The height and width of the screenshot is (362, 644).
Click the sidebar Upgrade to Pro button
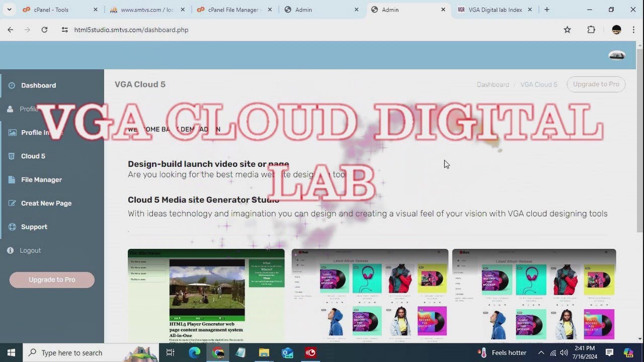tap(52, 280)
